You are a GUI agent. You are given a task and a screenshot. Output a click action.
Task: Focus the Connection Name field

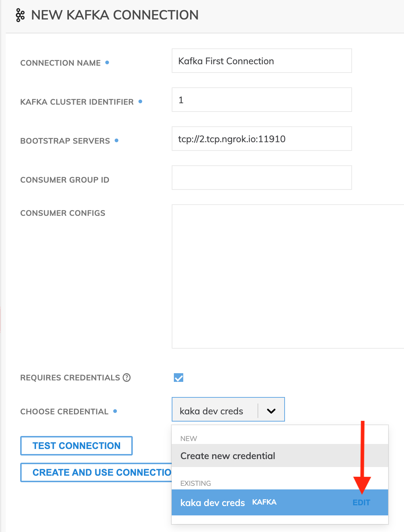coord(262,61)
